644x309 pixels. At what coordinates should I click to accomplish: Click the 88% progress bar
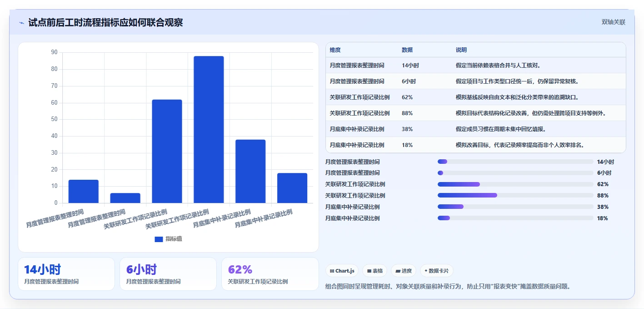coord(515,195)
